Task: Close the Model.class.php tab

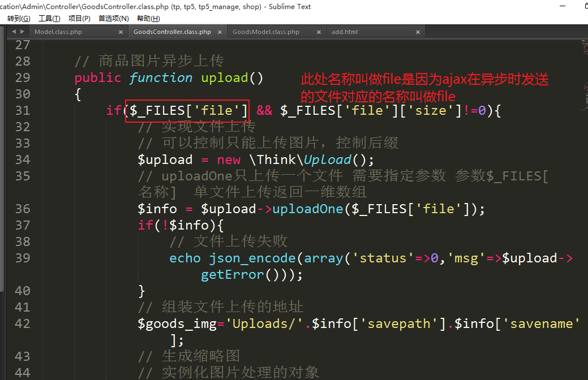Action: (121, 32)
